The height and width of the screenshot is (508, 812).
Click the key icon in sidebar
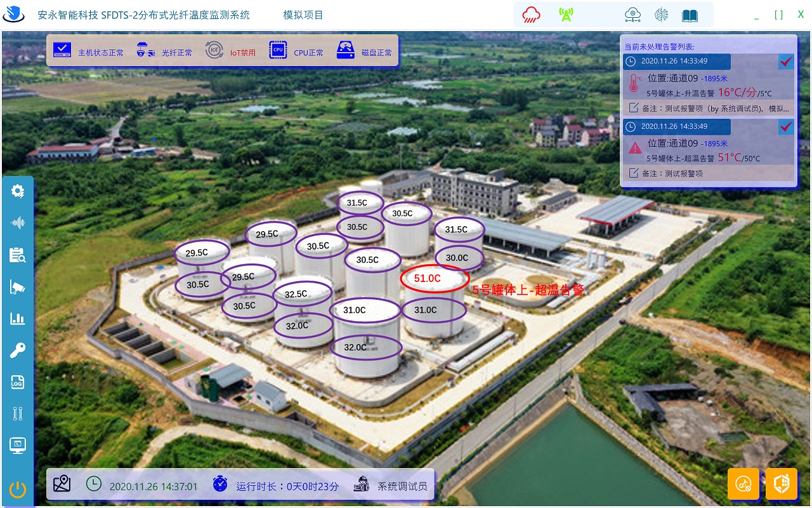(17, 351)
